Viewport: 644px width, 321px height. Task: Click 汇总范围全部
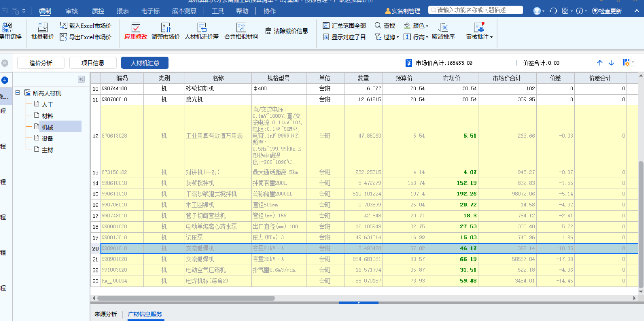coord(344,26)
